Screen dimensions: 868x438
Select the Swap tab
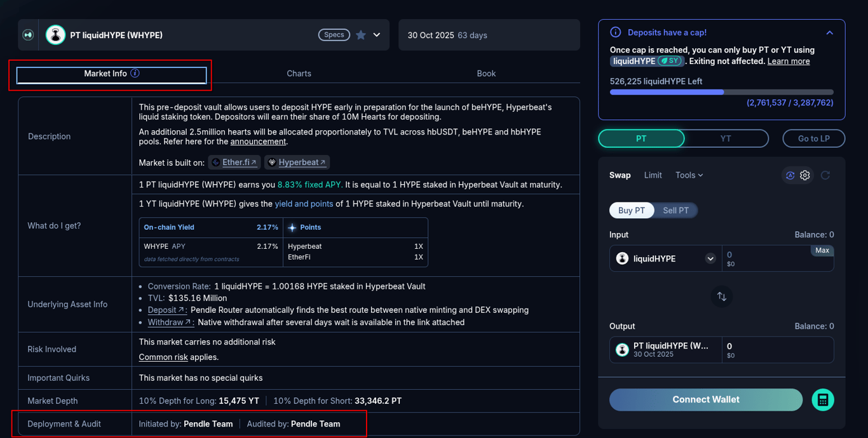tap(620, 175)
